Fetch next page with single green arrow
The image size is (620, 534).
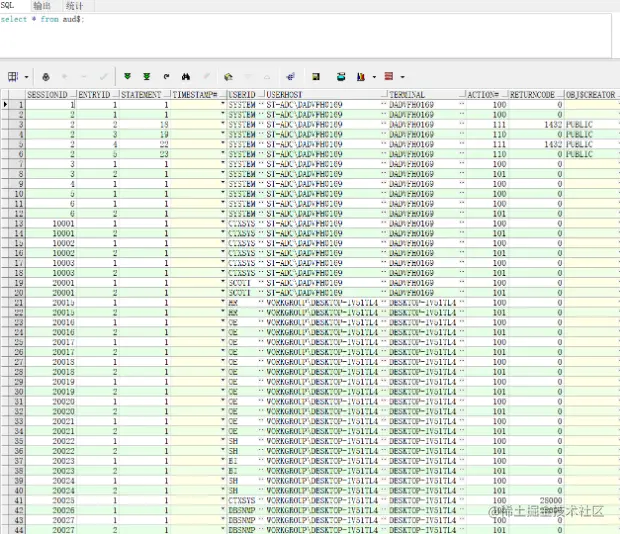tap(127, 76)
